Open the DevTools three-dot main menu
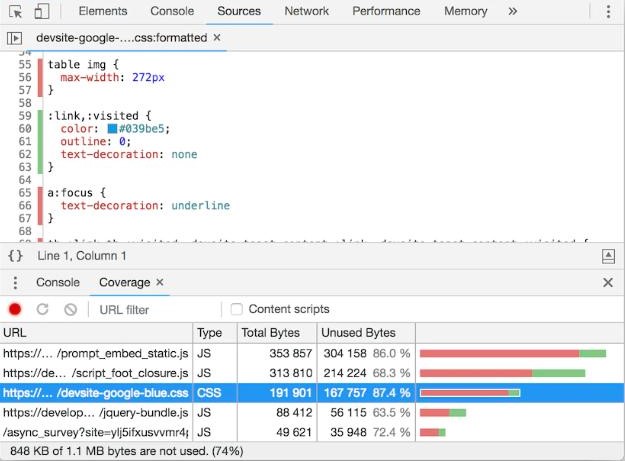Image resolution: width=625 pixels, height=461 pixels. tap(608, 12)
